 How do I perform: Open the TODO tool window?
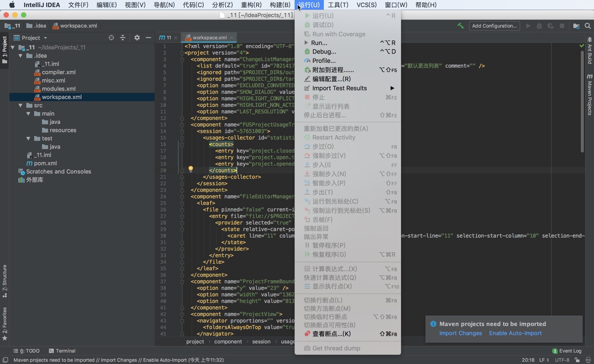point(26,351)
